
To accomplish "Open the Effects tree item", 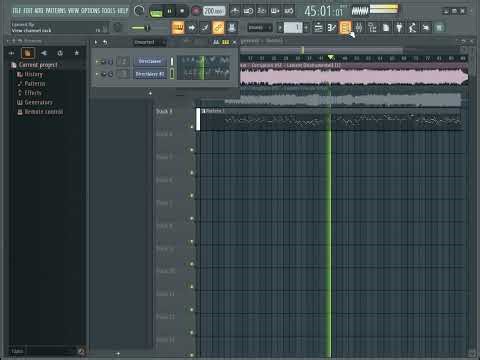I will click(29, 93).
